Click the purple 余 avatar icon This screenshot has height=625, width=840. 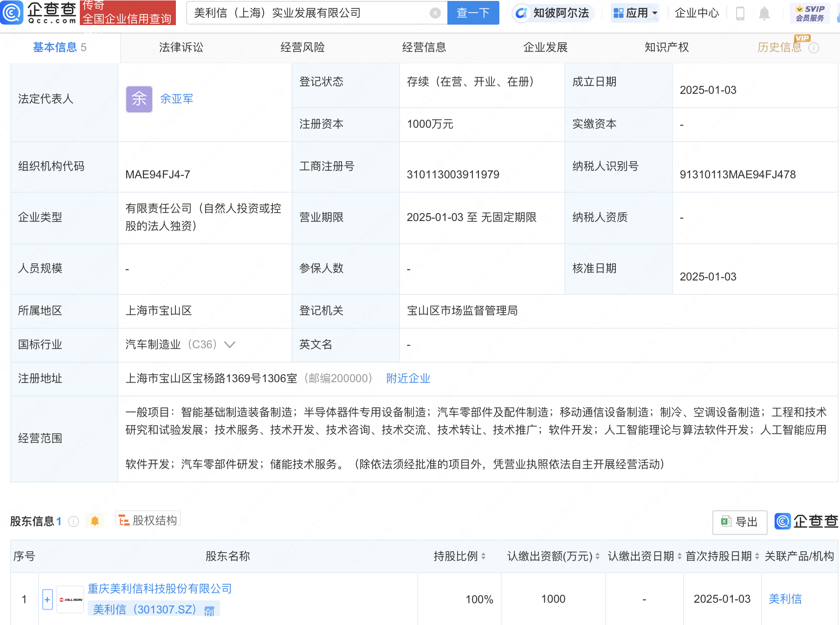pyautogui.click(x=139, y=99)
